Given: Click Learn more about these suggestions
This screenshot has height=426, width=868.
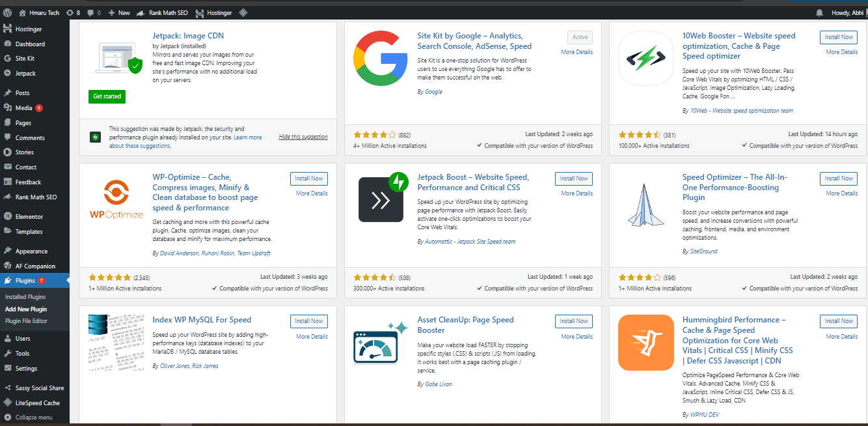Looking at the screenshot, I should tap(185, 141).
